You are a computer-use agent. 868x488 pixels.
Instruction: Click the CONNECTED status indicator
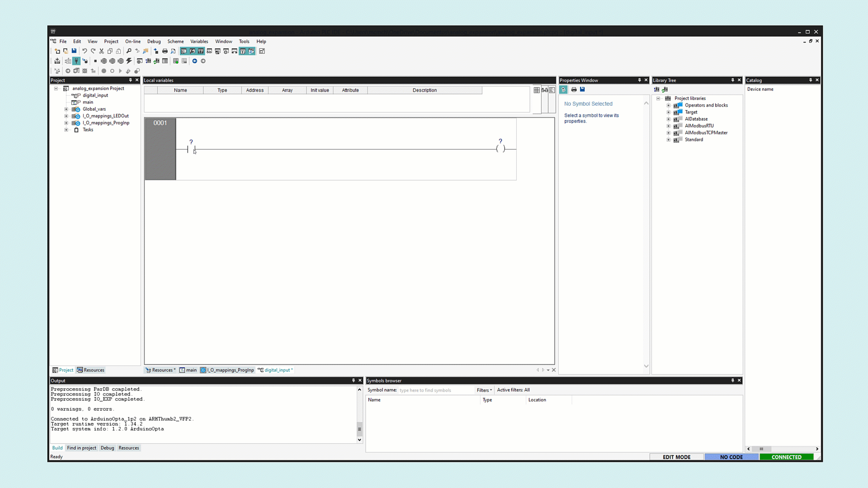click(787, 457)
